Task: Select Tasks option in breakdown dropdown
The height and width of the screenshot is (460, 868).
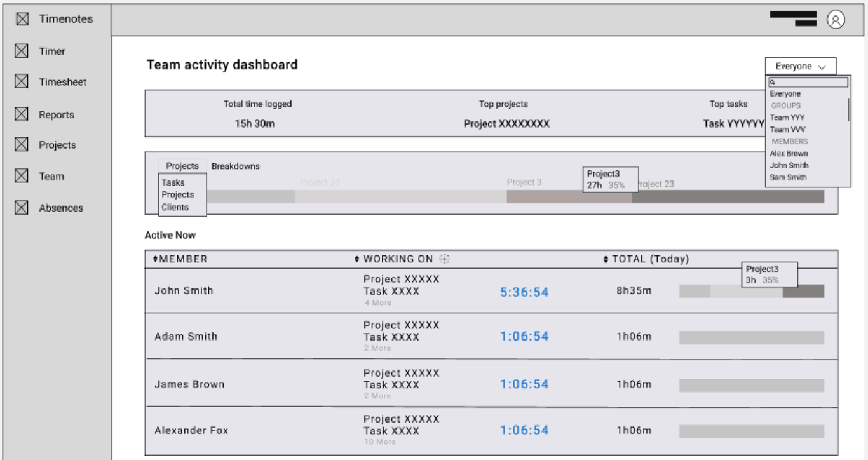Action: [x=173, y=183]
